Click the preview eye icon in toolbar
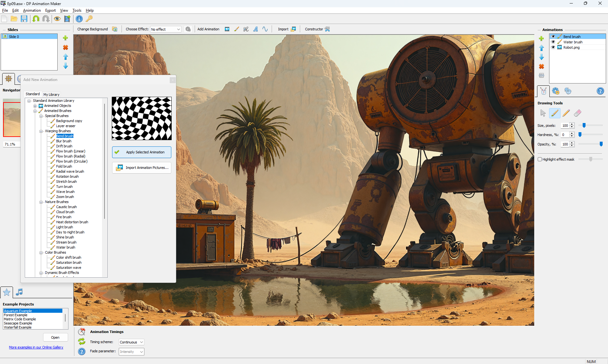This screenshot has width=608, height=364. tap(57, 19)
